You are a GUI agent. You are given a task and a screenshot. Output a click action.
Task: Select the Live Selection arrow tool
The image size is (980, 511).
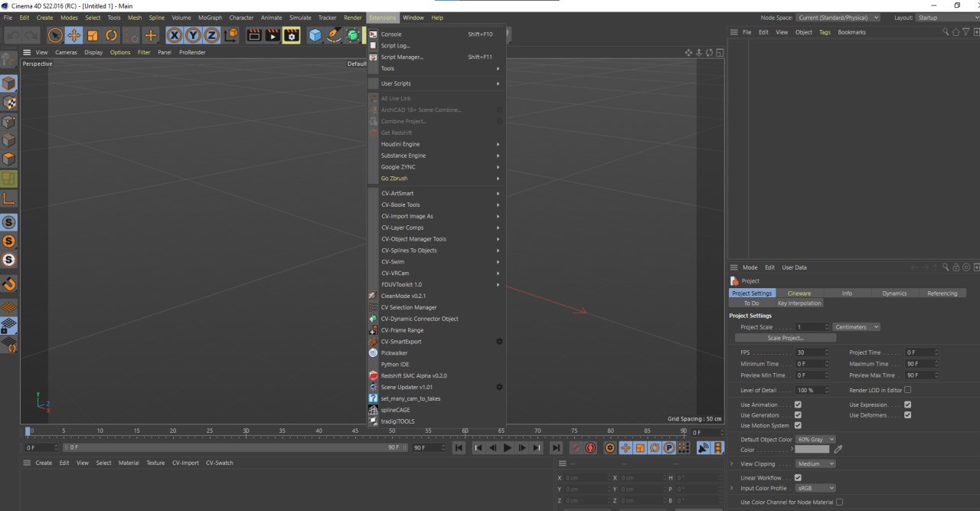coord(55,35)
